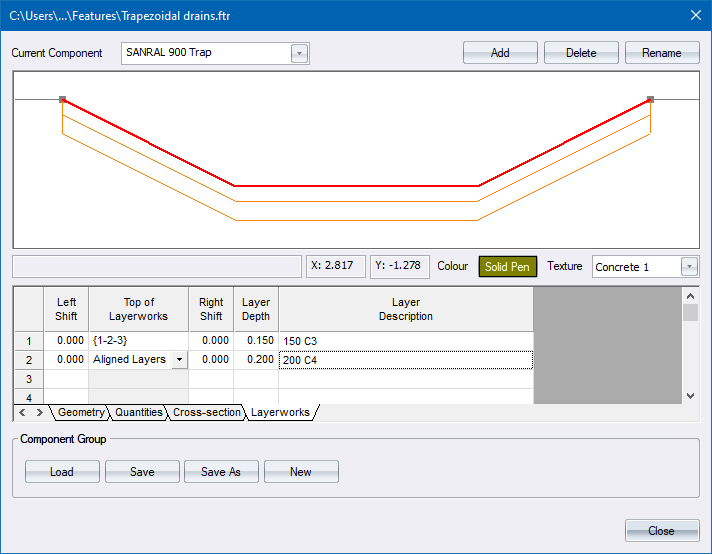Click Save As in Component Group
The height and width of the screenshot is (554, 712).
(x=221, y=472)
